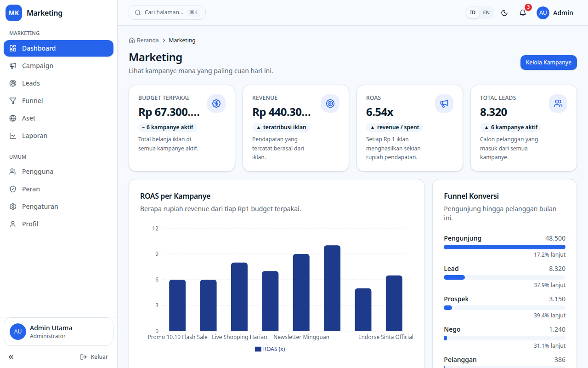Click the AU avatar in the sidebar footer
This screenshot has height=368, width=588.
tap(18, 332)
